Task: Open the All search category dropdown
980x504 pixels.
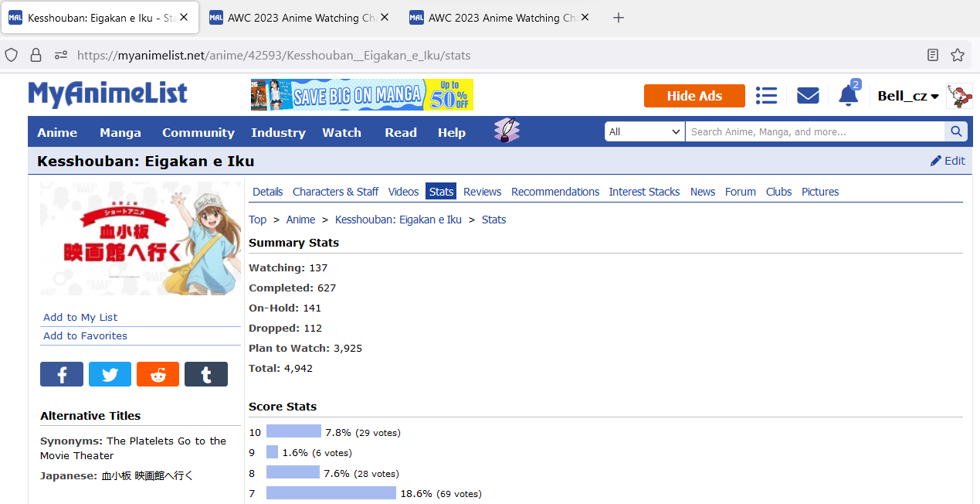Action: 644,131
